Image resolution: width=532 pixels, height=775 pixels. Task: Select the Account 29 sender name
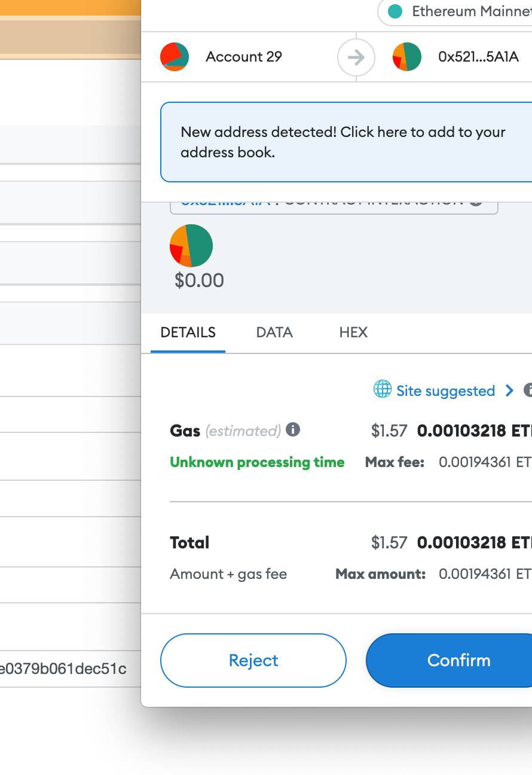click(243, 57)
